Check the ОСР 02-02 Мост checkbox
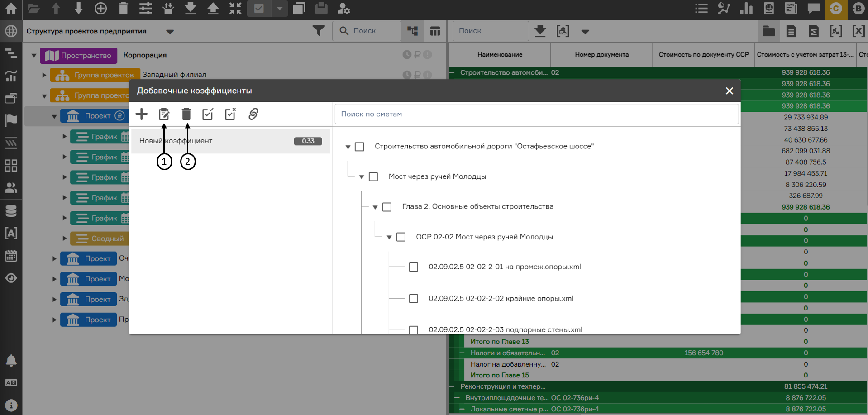Viewport: 868px width, 415px height. (401, 237)
